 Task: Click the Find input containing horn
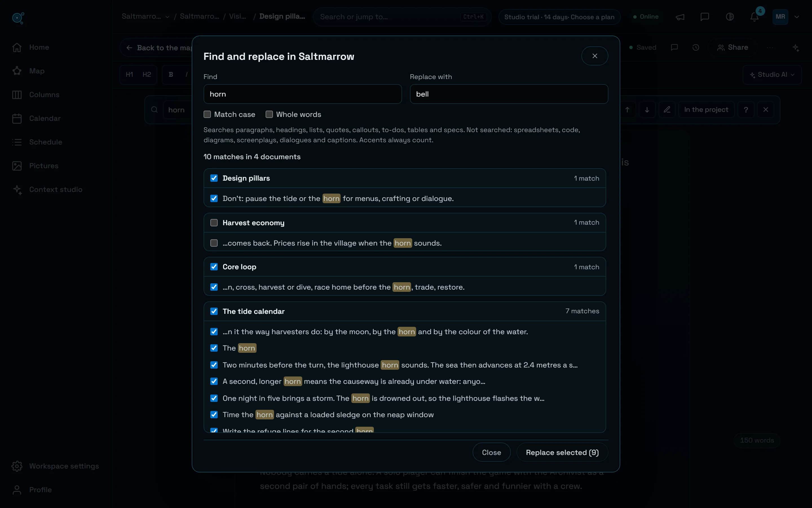click(x=302, y=94)
